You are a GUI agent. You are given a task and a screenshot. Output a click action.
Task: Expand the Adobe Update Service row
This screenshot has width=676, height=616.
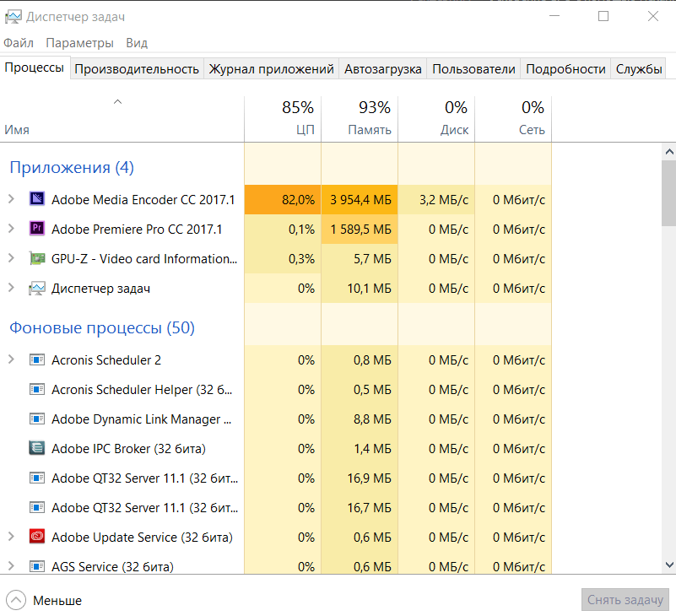point(12,537)
